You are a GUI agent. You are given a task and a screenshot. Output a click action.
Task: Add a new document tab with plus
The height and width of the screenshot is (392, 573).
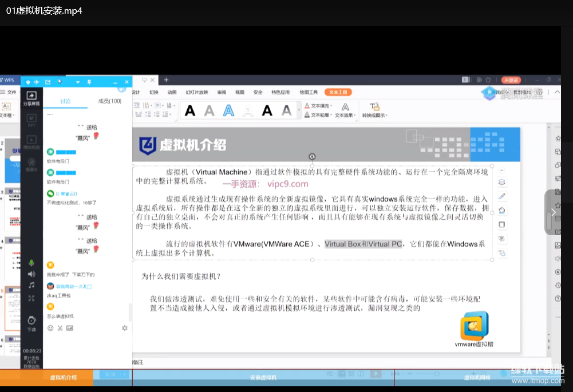click(x=166, y=80)
